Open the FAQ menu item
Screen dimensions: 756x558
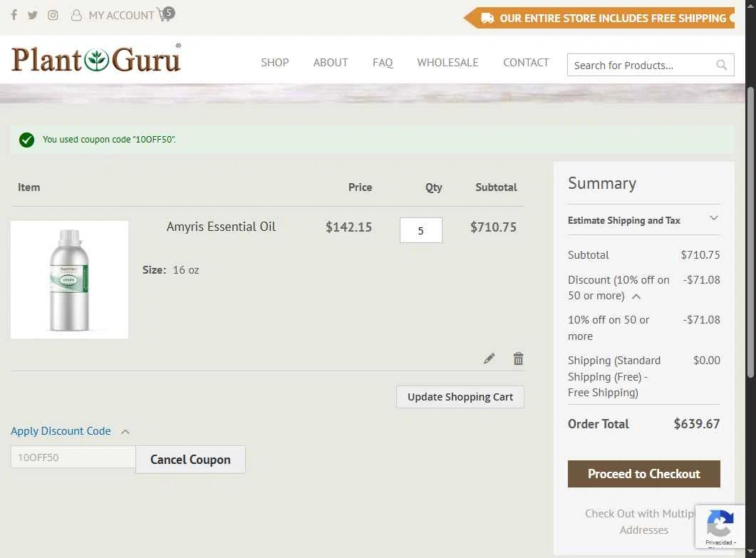[383, 62]
